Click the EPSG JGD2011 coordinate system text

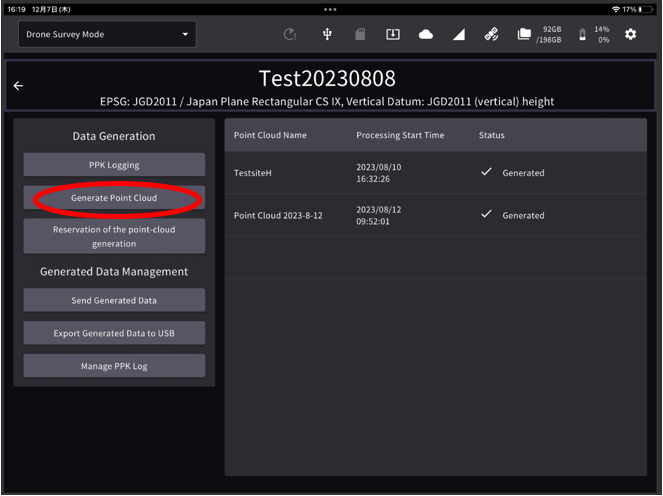tap(327, 101)
